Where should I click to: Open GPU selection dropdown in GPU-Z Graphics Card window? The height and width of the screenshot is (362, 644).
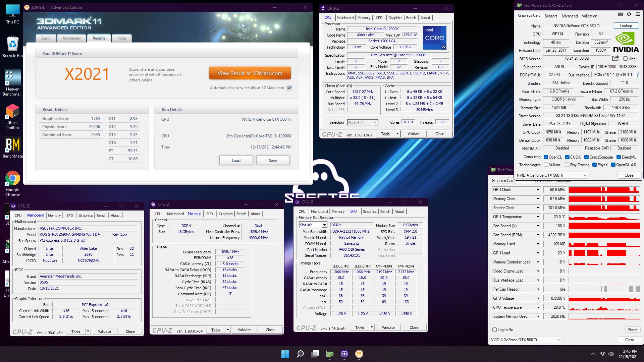(551, 175)
